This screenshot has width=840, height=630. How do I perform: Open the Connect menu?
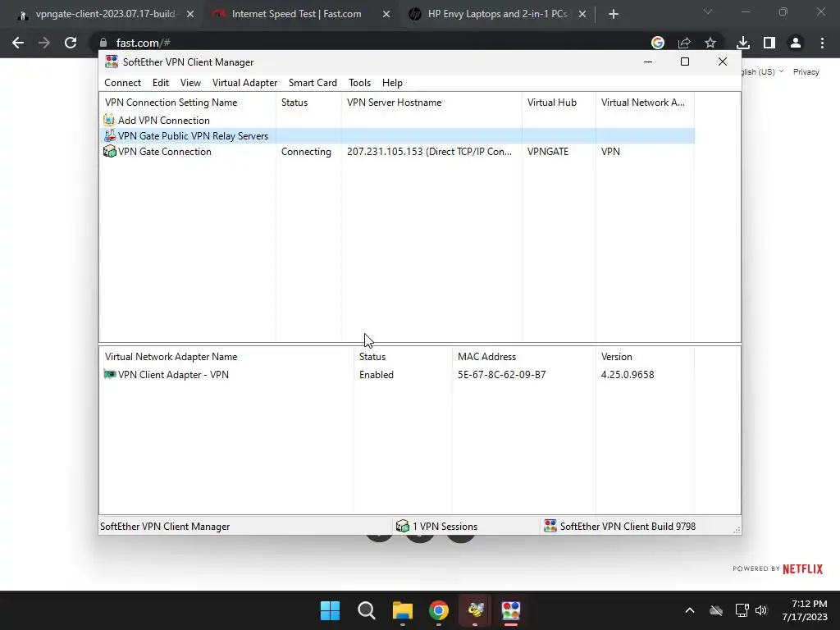122,83
